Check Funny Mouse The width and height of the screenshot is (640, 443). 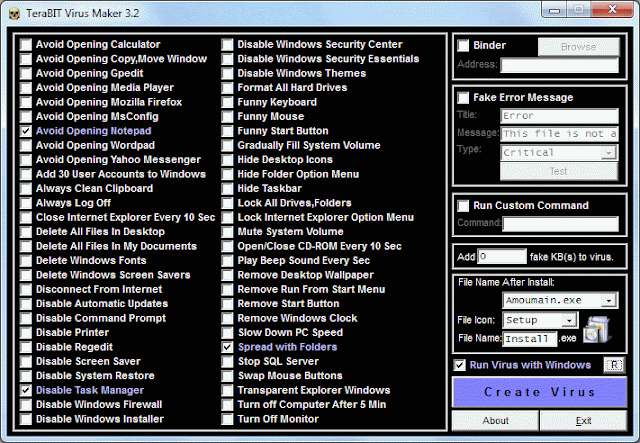[227, 116]
